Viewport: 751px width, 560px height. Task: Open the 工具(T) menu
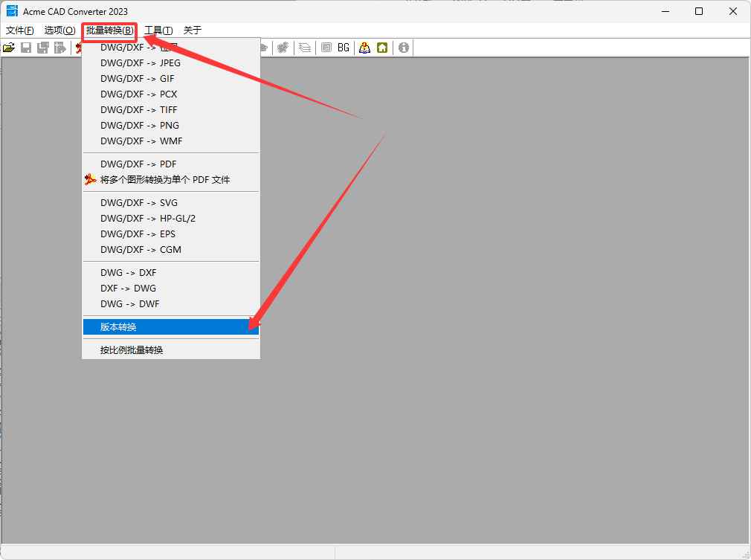158,30
